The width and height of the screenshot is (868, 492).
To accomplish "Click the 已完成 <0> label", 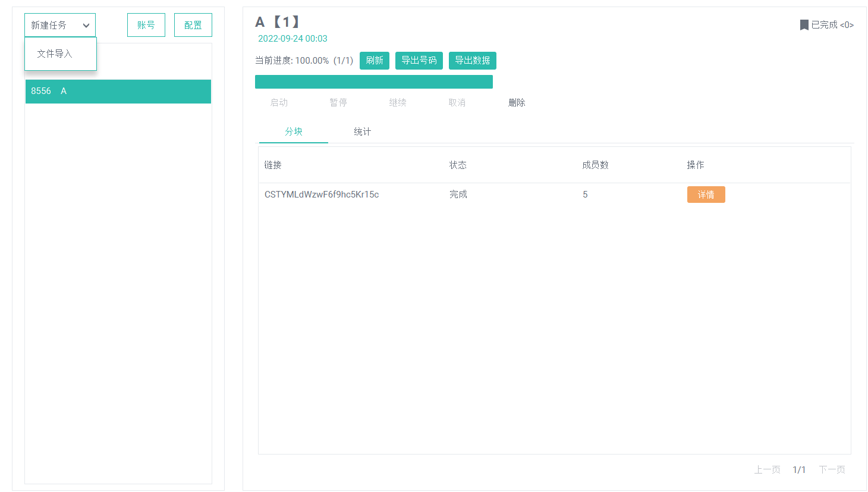I will 832,25.
